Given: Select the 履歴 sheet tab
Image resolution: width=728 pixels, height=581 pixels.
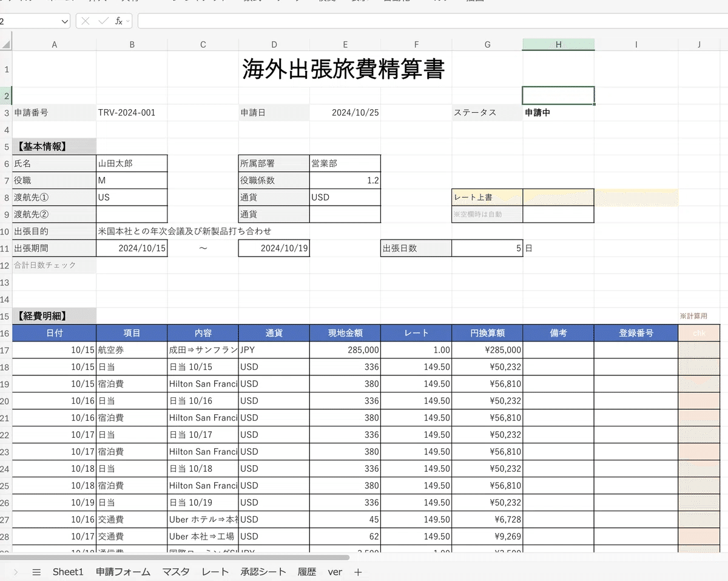Looking at the screenshot, I should click(307, 572).
